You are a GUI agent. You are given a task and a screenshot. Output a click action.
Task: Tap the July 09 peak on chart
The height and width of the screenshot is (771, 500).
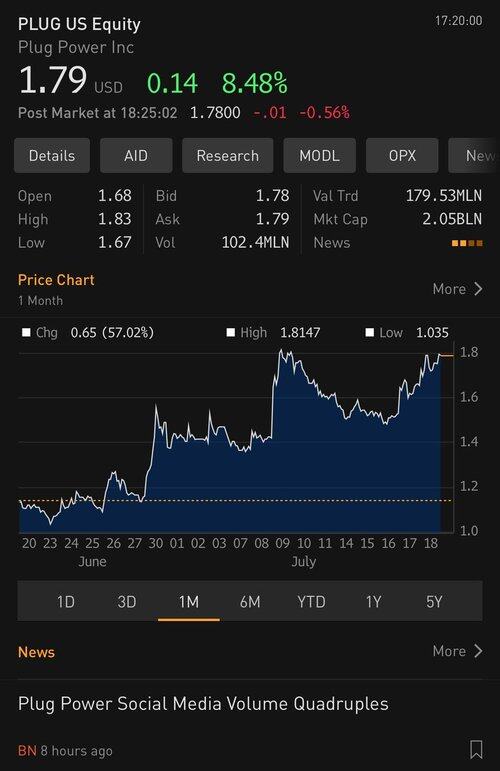coord(282,351)
